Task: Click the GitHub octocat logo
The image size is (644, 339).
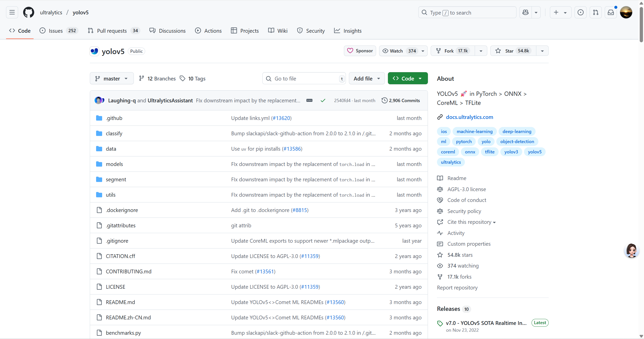Action: pyautogui.click(x=28, y=12)
